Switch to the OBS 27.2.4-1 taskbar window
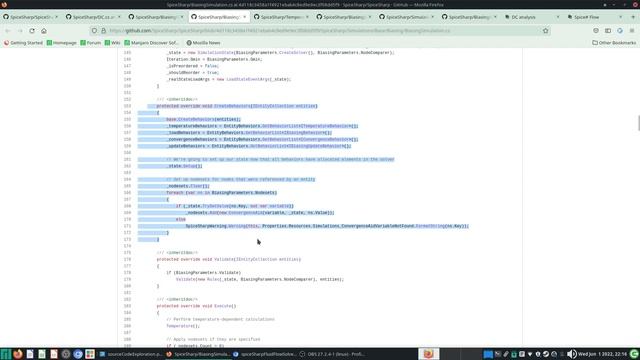640x360 pixels. (x=331, y=354)
